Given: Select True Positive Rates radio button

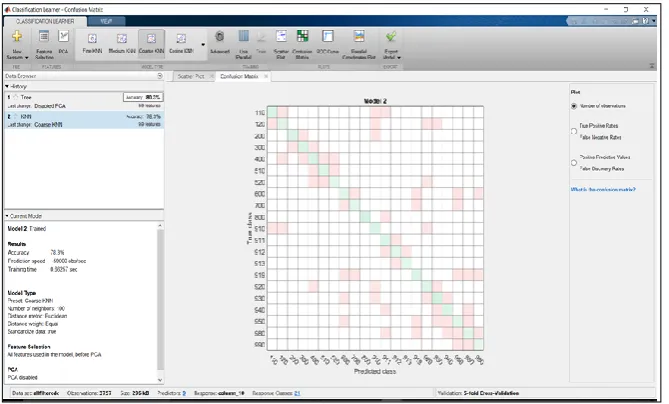Looking at the screenshot, I should click(574, 131).
